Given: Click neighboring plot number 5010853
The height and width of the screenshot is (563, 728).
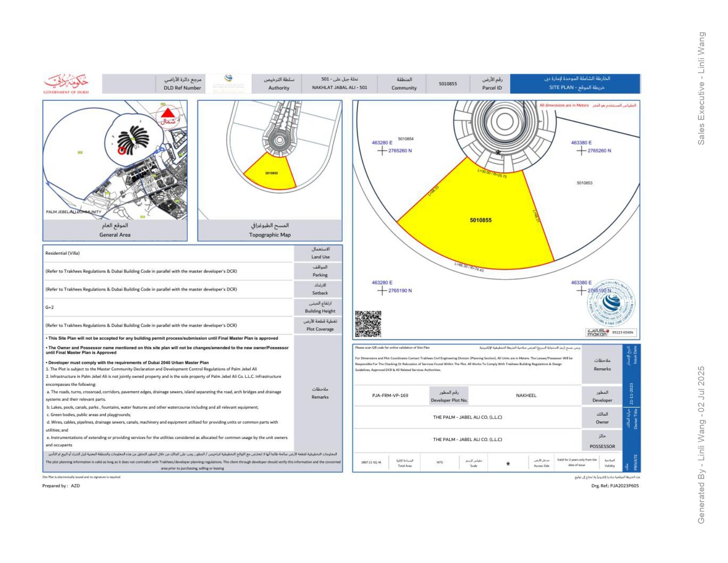Looking at the screenshot, I should click(x=585, y=183).
